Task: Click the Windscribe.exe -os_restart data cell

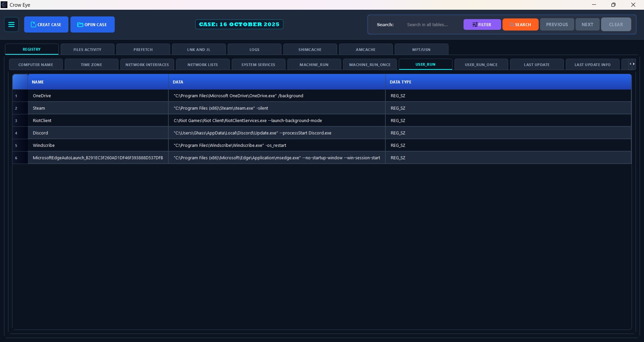Action: pos(277,145)
